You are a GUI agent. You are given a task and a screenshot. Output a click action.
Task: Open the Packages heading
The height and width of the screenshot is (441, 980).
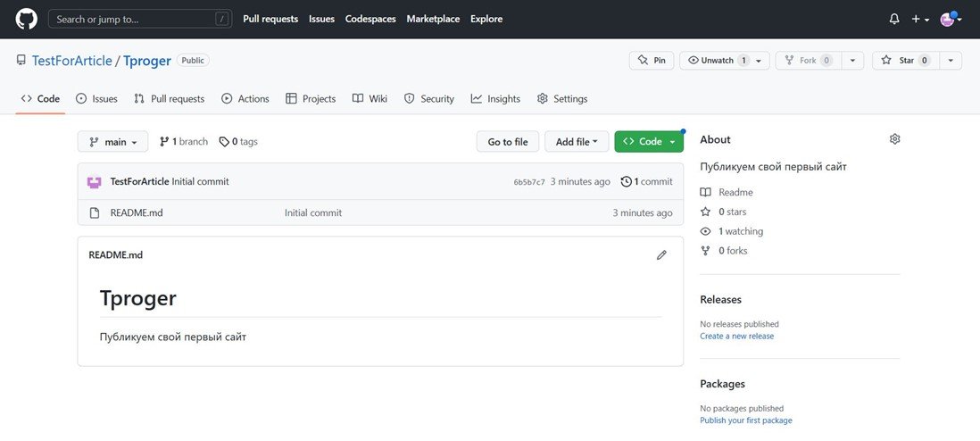pos(722,384)
